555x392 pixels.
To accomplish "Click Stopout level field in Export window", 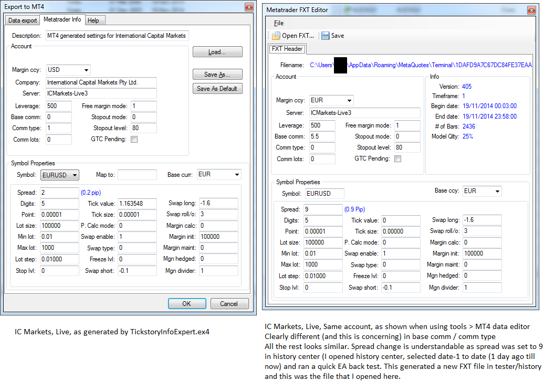I will pyautogui.click(x=144, y=128).
